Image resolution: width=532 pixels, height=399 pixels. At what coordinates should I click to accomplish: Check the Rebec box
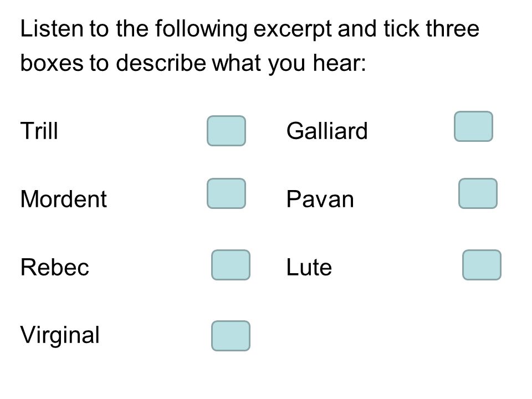[x=231, y=265]
